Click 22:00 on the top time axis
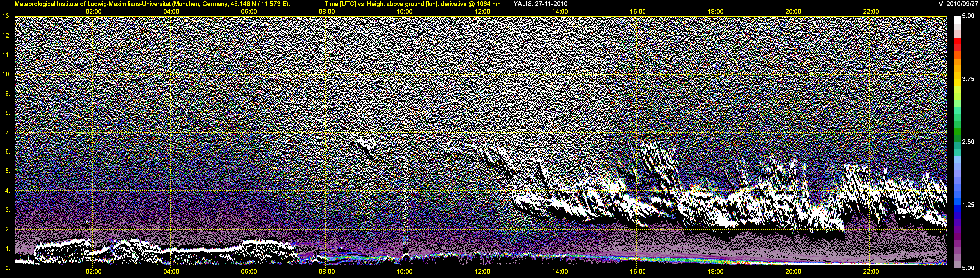The height and width of the screenshot is (278, 980). click(x=871, y=11)
